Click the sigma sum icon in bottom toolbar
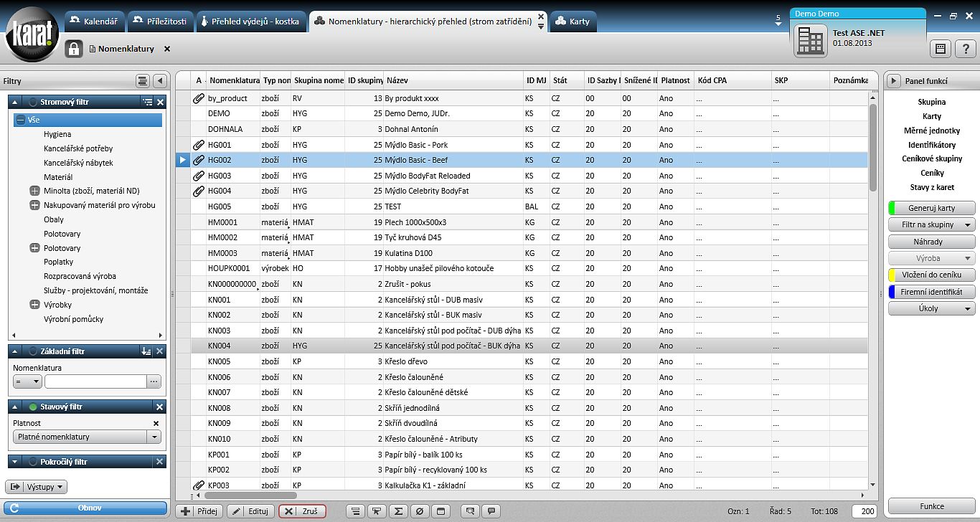Screen dimensions: 980x522 398,511
